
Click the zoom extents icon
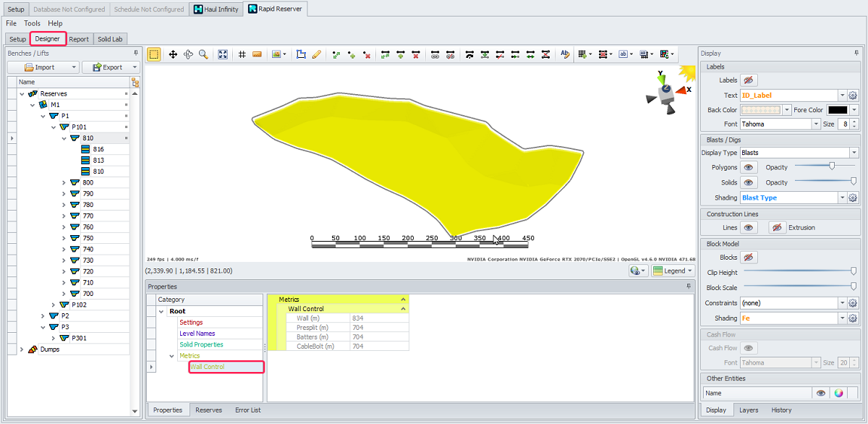click(x=223, y=54)
